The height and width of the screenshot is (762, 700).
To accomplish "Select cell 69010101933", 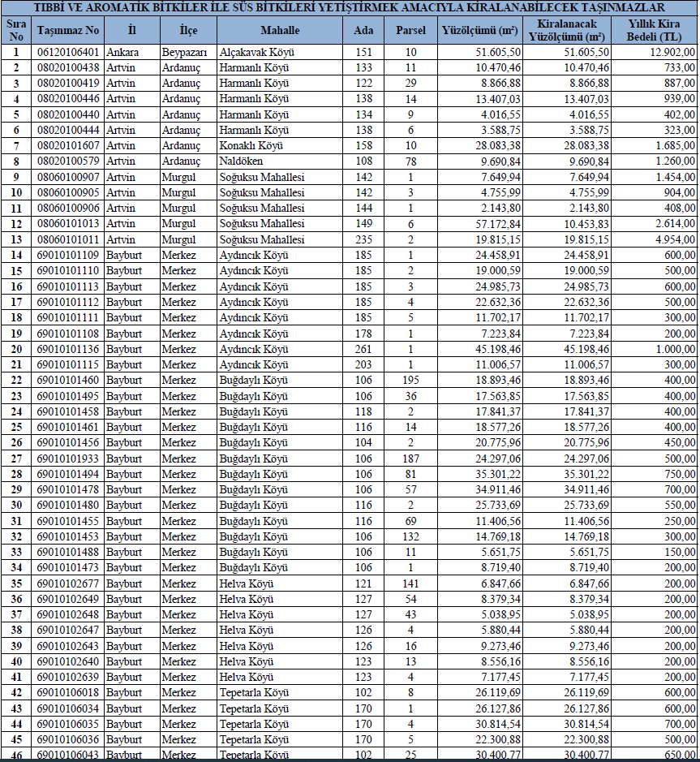I will pyautogui.click(x=68, y=458).
